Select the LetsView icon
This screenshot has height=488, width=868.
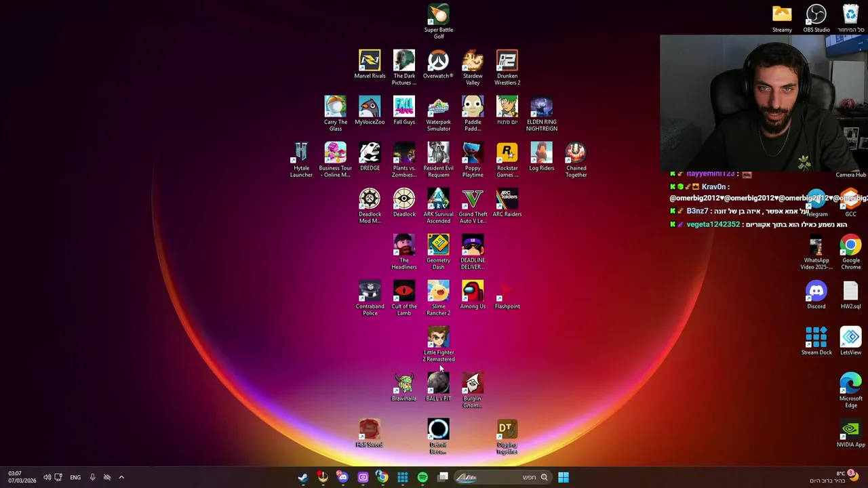(850, 341)
